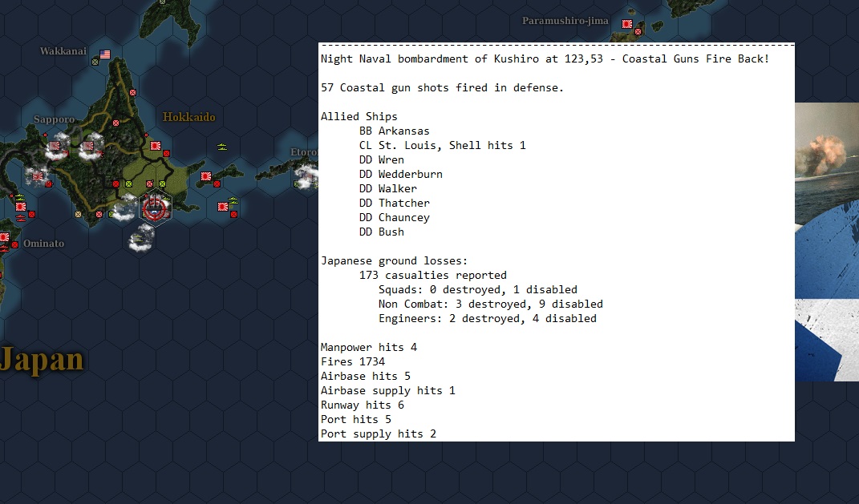Viewport: 859px width, 504px height.
Task: Click the 'Squads: 0 destroyed, 1 disabled' line
Action: click(x=478, y=289)
